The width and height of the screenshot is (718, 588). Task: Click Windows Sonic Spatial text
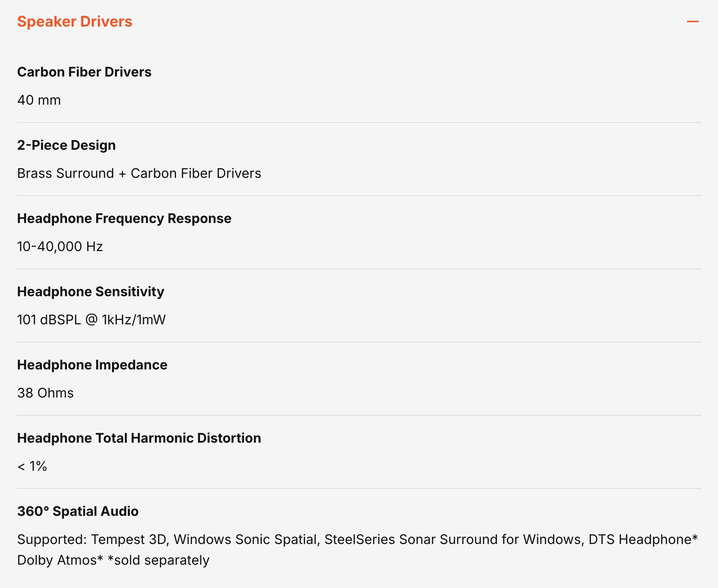(x=245, y=540)
